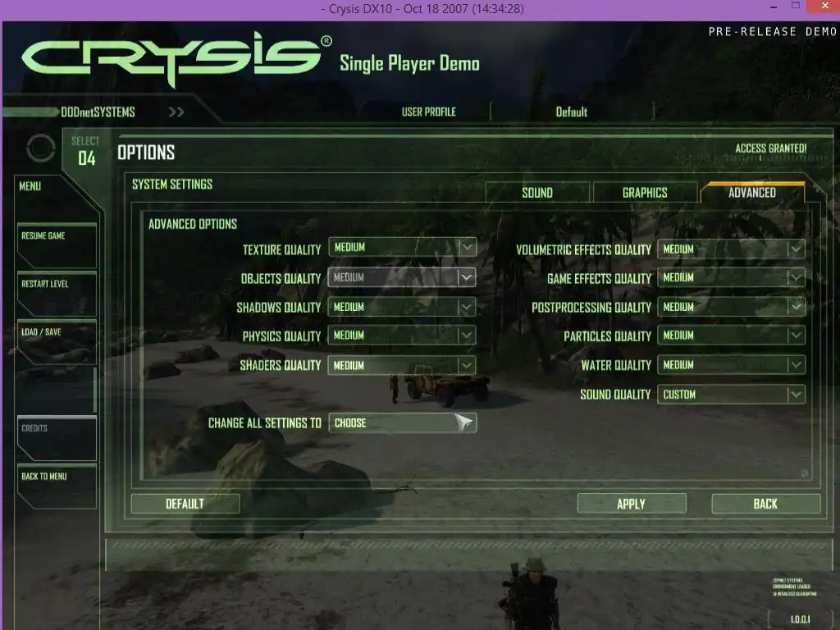Click the circular icon above Menu
Image resolution: width=840 pixels, height=630 pixels.
pos(41,148)
